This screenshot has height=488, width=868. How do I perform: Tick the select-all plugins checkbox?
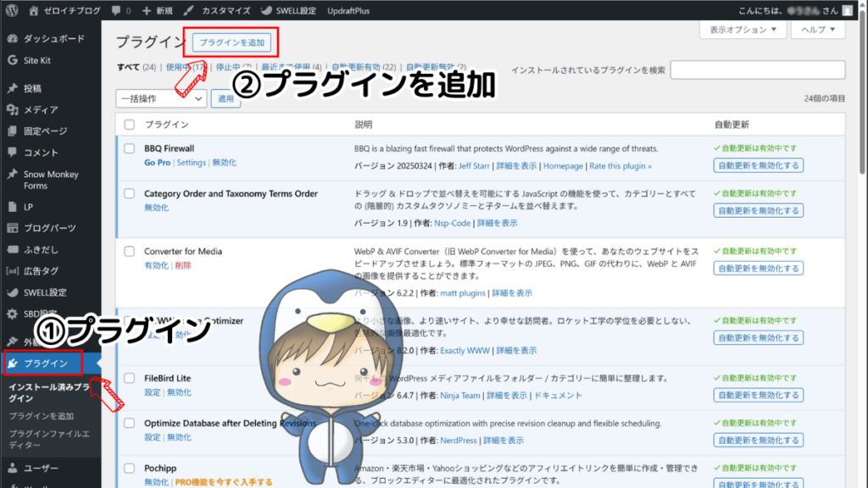pos(129,125)
